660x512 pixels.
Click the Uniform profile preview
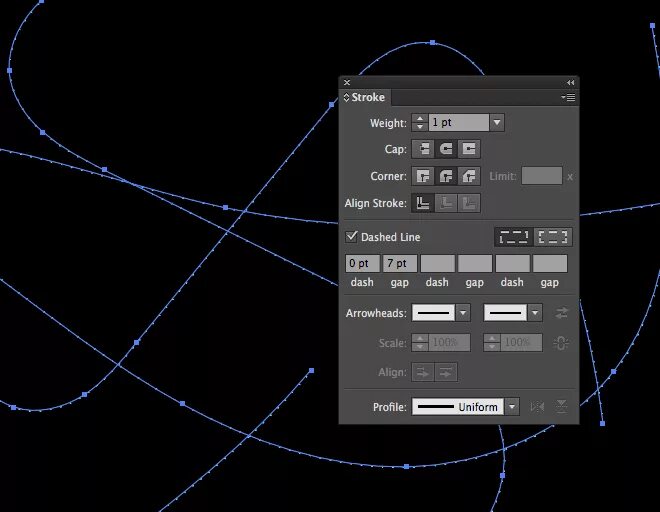click(x=458, y=407)
